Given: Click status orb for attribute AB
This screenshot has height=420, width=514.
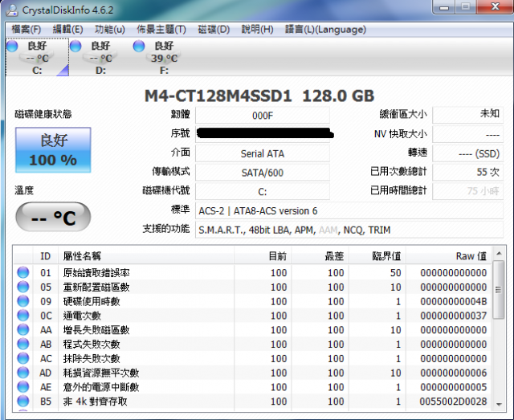Looking at the screenshot, I should tap(23, 344).
